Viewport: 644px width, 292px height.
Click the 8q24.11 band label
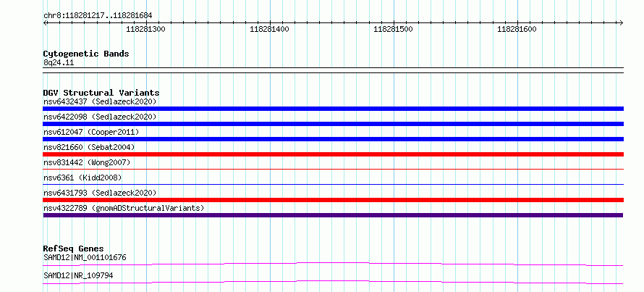pos(59,63)
